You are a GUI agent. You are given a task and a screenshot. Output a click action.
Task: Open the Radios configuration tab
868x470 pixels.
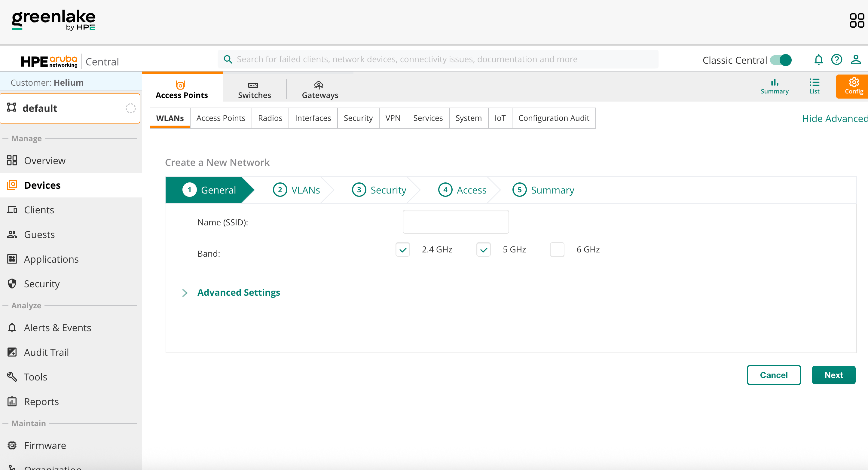click(x=270, y=118)
